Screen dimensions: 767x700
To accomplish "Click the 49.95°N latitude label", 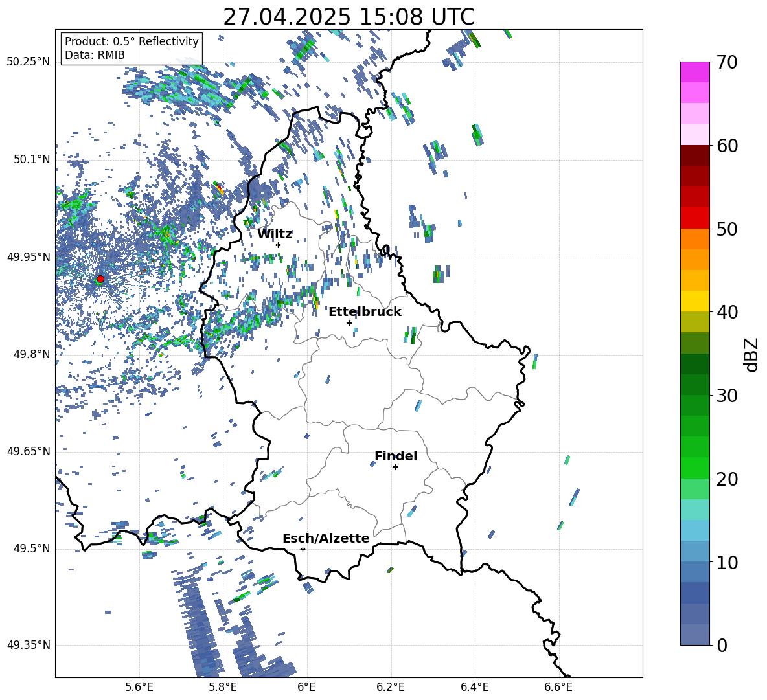I will [29, 256].
